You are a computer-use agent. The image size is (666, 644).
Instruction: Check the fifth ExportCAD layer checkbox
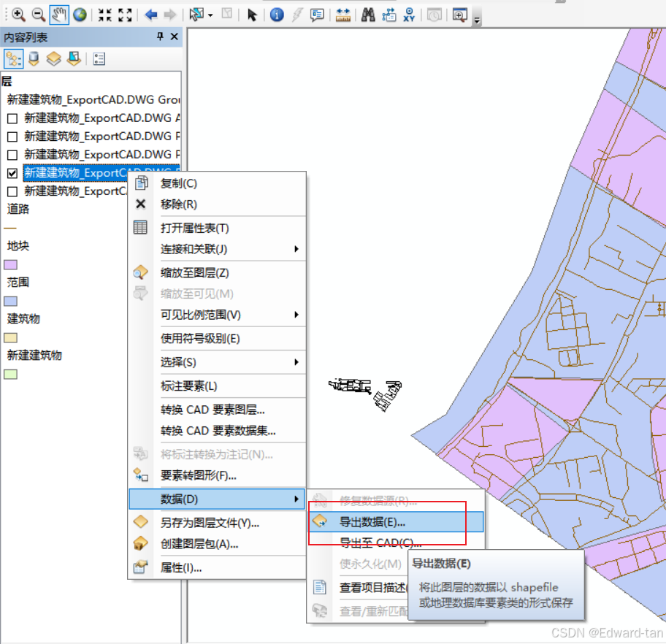click(x=12, y=191)
